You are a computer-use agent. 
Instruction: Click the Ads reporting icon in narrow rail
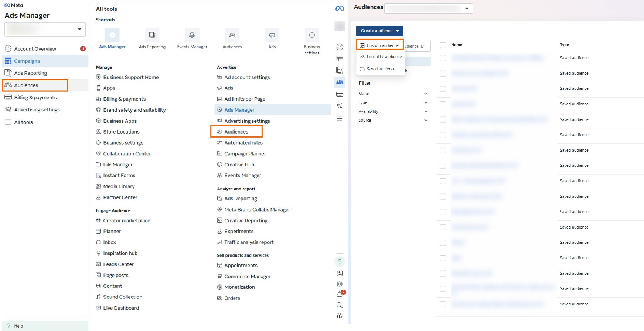pyautogui.click(x=340, y=70)
